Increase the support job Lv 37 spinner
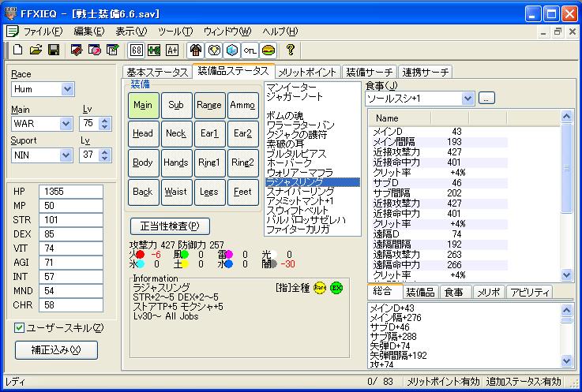Screen dimensions: 582x392 pyautogui.click(x=105, y=151)
